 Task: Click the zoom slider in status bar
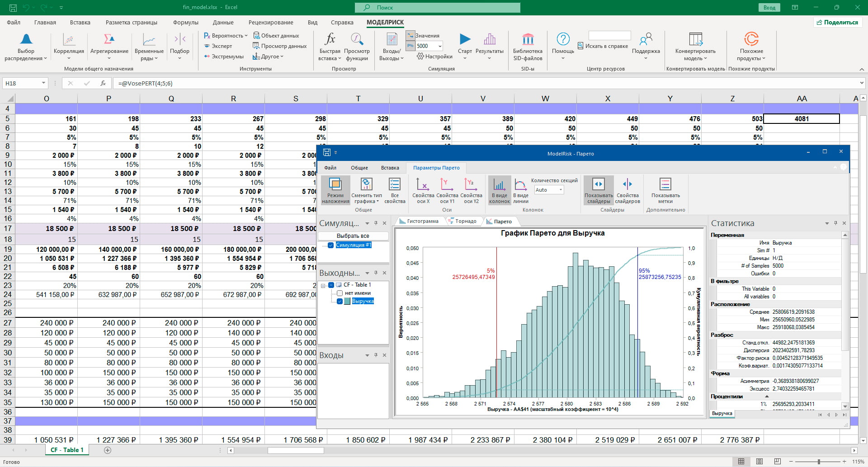pos(819,462)
